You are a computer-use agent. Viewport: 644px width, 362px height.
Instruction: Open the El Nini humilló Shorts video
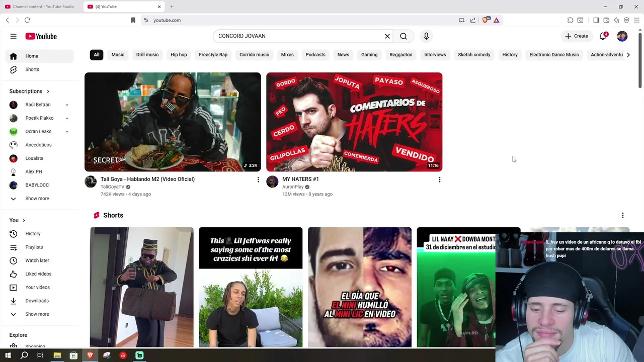coord(360,287)
